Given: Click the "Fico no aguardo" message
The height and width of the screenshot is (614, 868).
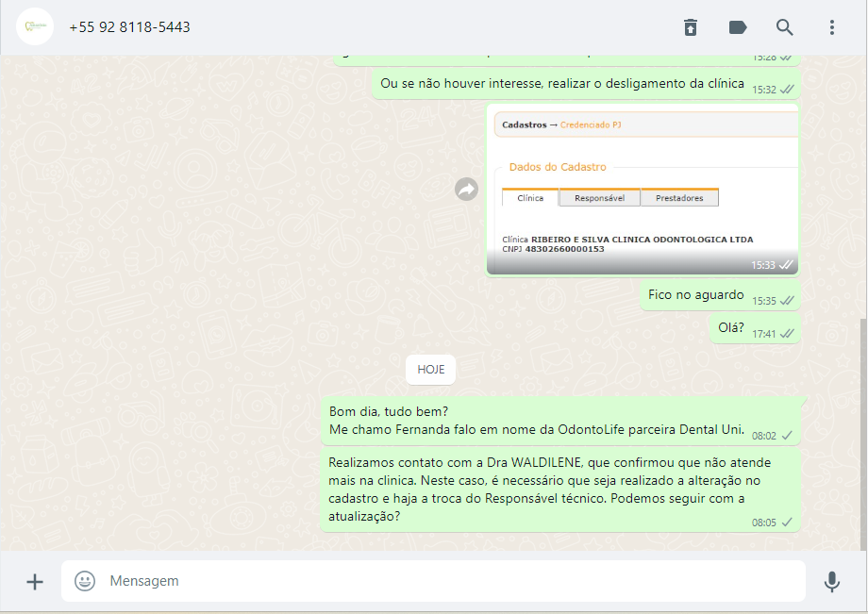Looking at the screenshot, I should click(x=720, y=295).
